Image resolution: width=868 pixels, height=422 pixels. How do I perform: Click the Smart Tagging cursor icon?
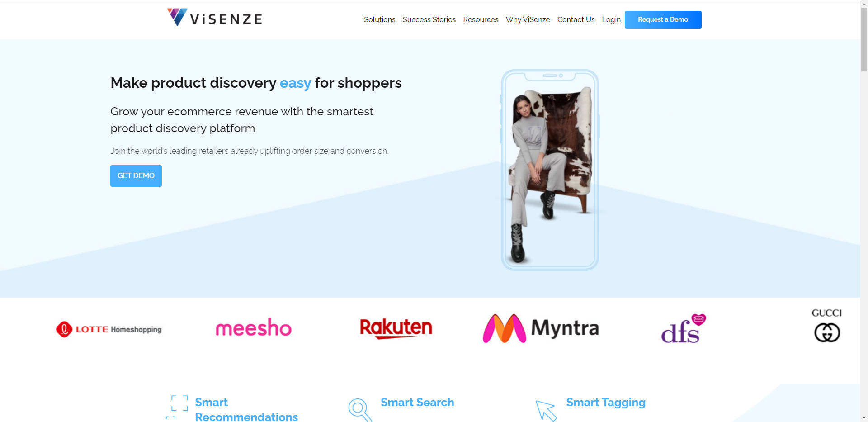pos(546,411)
